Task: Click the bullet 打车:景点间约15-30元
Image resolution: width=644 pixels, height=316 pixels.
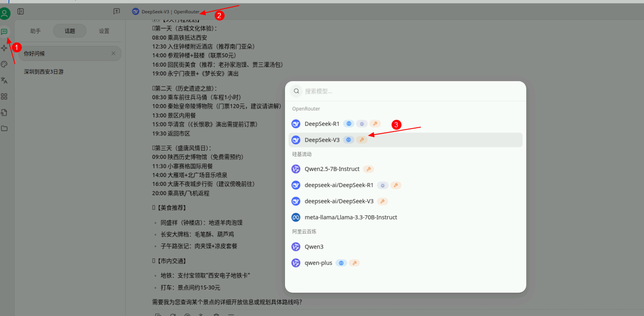Action: pos(190,288)
